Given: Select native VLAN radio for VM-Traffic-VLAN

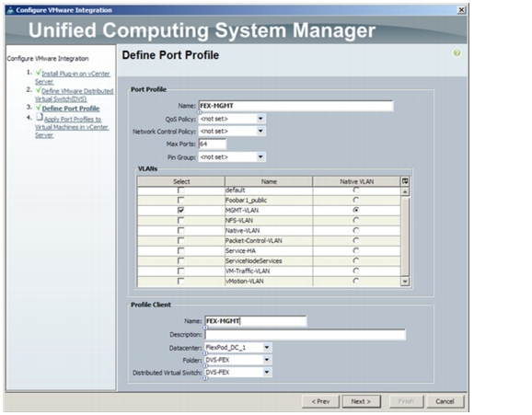Looking at the screenshot, I should point(356,271).
